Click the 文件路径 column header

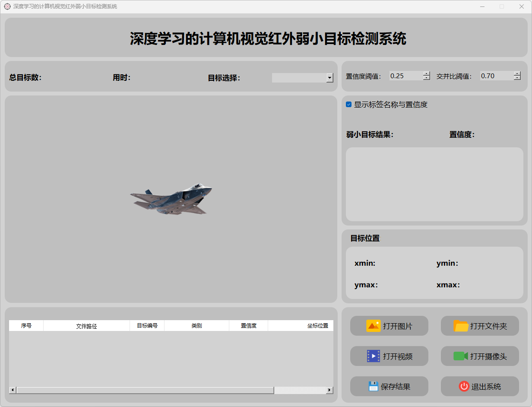[x=86, y=326]
